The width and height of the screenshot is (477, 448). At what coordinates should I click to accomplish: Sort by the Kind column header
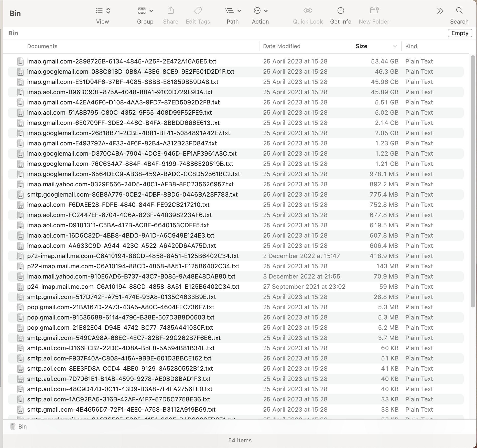[x=411, y=46]
